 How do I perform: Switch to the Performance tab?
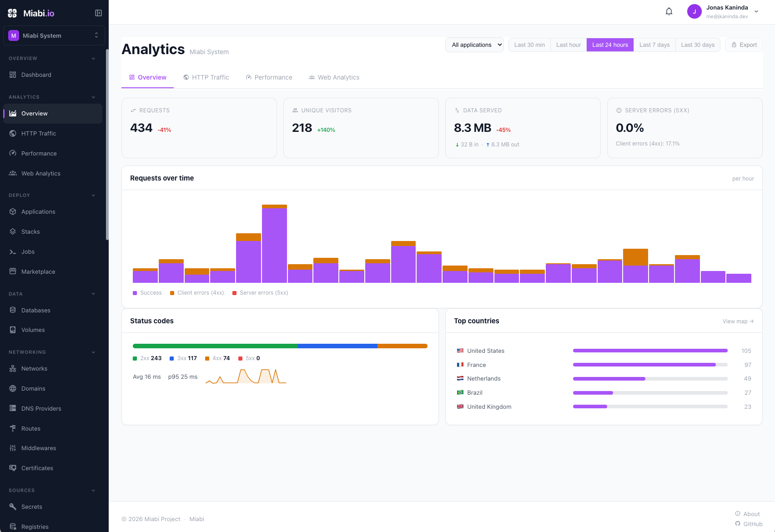[x=269, y=77]
